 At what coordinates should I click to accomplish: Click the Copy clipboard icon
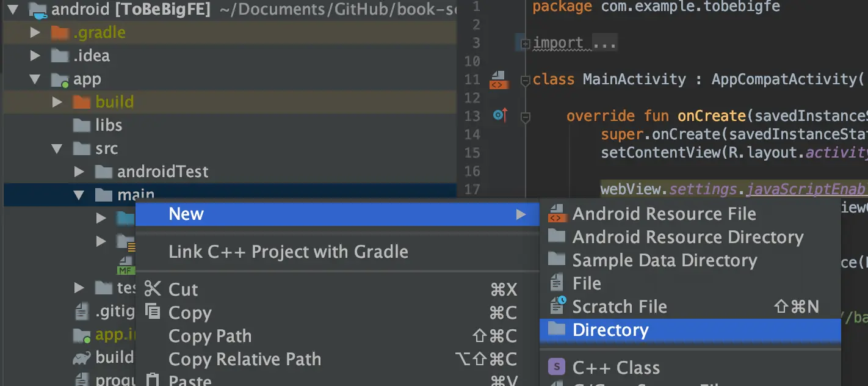pos(152,311)
